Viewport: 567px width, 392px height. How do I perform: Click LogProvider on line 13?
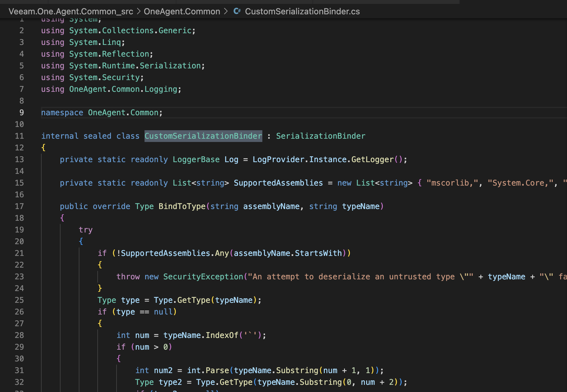(278, 160)
